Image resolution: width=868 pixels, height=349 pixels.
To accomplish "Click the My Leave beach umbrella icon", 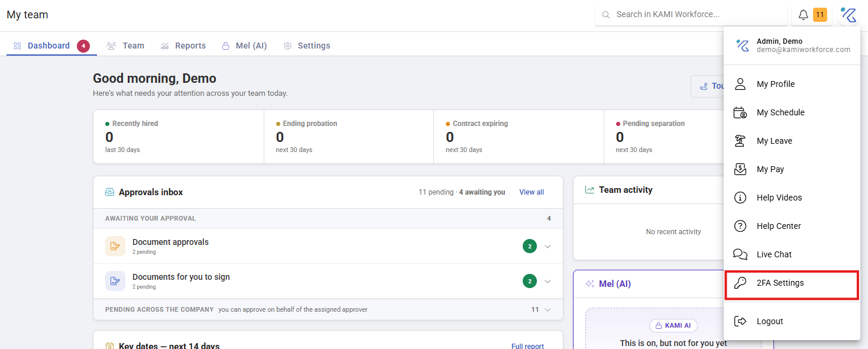I will click(740, 141).
